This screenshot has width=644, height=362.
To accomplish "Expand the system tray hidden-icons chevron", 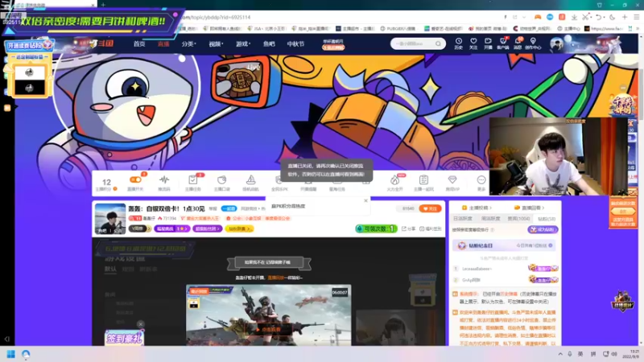I will pos(560,354).
